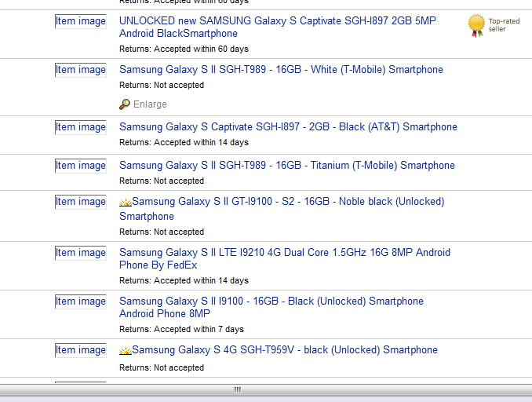Click item image for SGH-T989 White listing
Viewport: 532px width, 402px height.
coord(81,70)
